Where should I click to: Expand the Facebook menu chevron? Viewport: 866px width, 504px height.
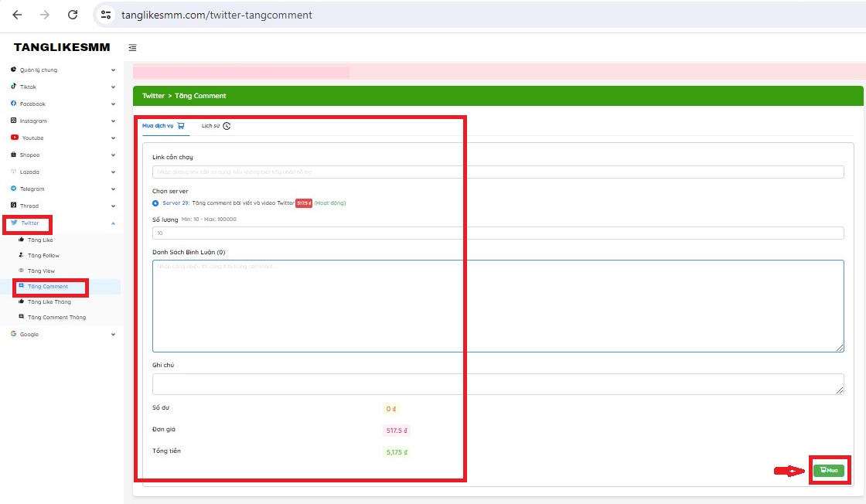tap(113, 104)
